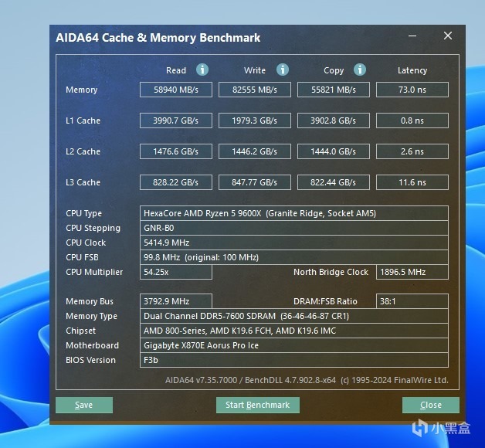
Task: Select Memory latency value 73.0 ns
Action: click(412, 90)
